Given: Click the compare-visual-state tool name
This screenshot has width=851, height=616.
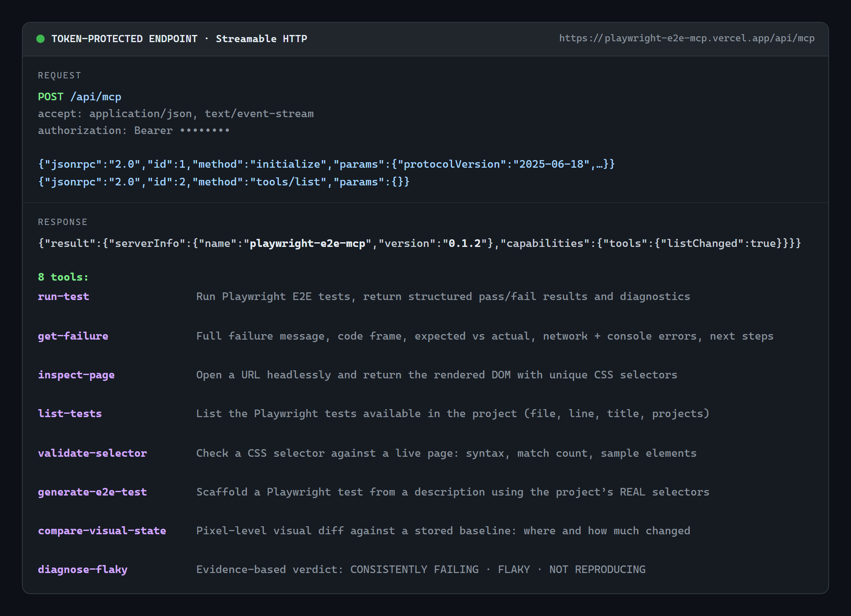Looking at the screenshot, I should pyautogui.click(x=102, y=531).
